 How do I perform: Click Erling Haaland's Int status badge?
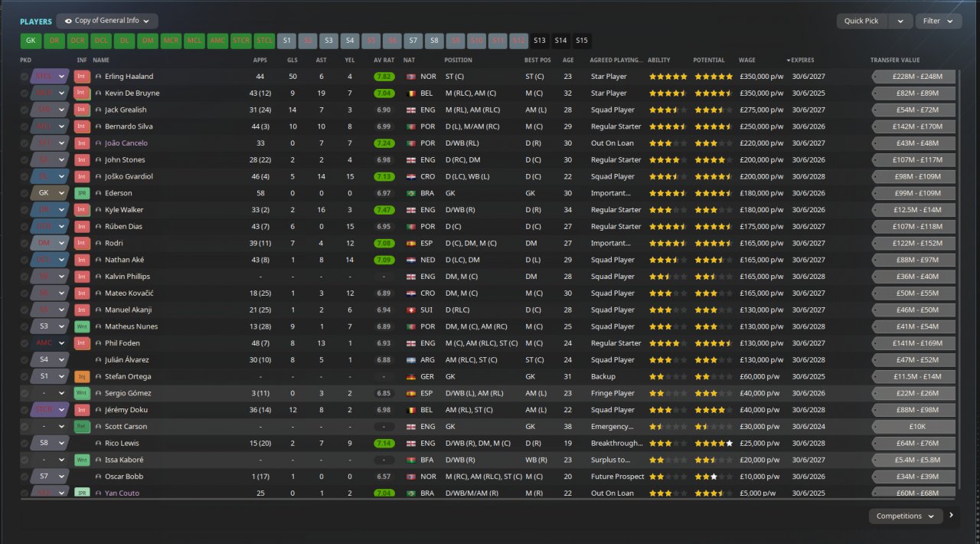pos(82,77)
